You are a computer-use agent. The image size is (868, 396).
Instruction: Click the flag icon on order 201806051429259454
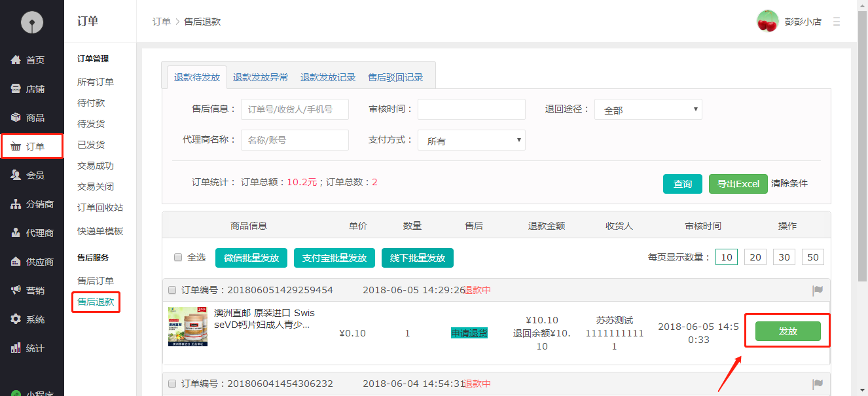pyautogui.click(x=818, y=289)
